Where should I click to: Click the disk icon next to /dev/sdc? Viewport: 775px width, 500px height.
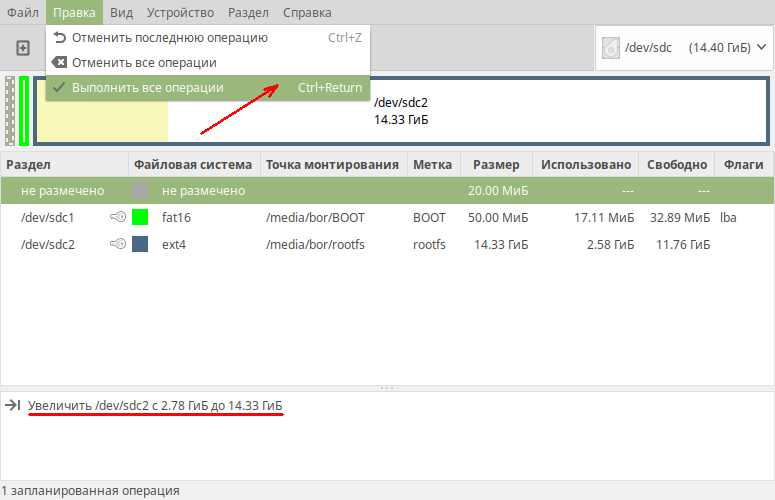[x=611, y=48]
